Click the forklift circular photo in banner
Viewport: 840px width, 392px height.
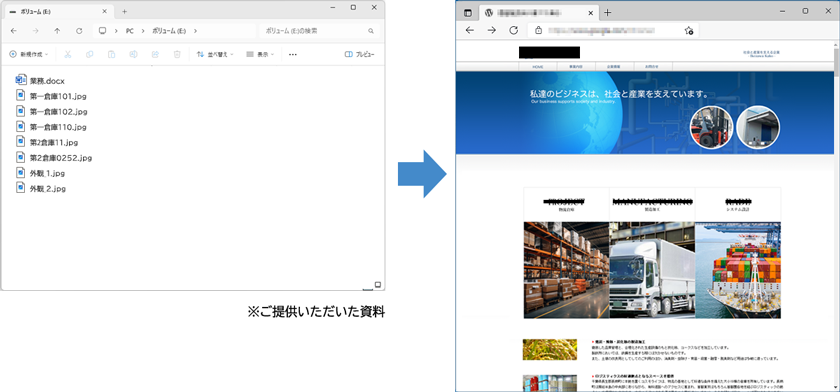point(711,127)
